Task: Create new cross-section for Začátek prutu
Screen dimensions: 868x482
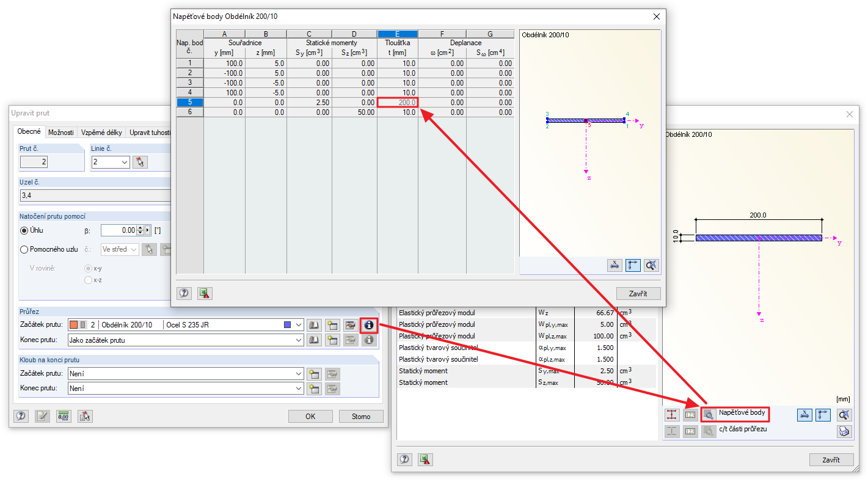Action: click(332, 325)
